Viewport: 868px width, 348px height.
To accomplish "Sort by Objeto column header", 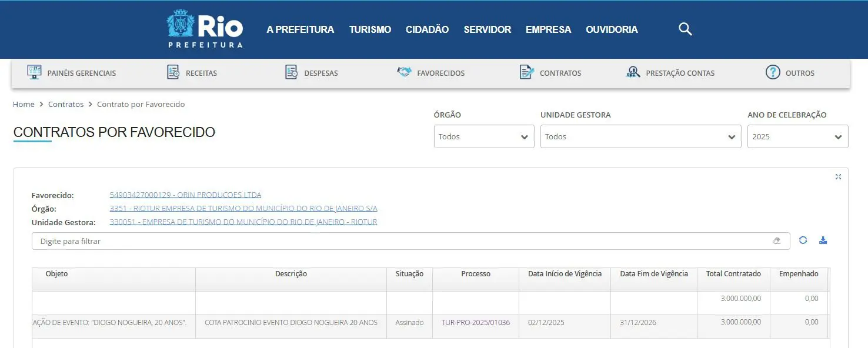I will (x=56, y=274).
